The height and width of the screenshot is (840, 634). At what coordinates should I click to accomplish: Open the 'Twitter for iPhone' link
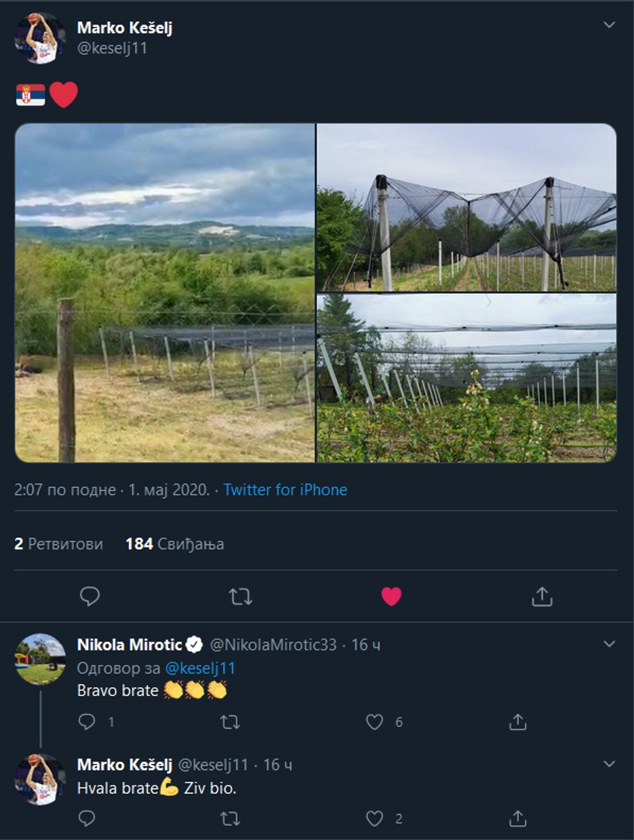(x=285, y=490)
